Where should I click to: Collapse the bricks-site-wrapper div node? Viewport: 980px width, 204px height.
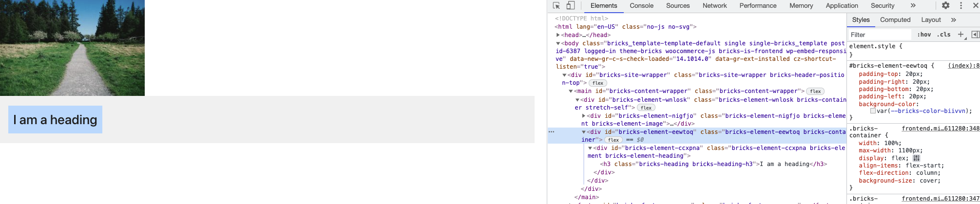[x=564, y=75]
